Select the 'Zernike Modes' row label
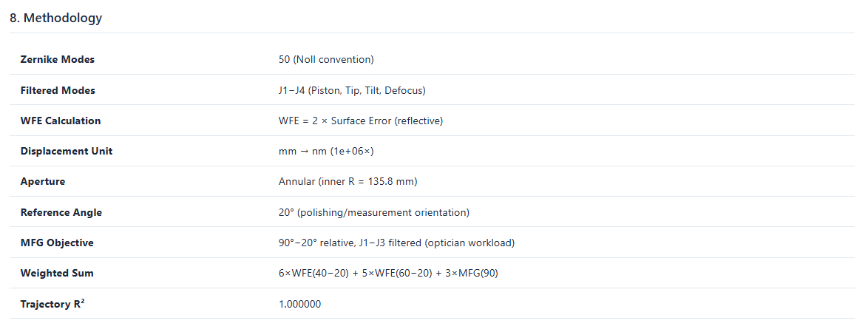868x332 pixels. pyautogui.click(x=58, y=59)
